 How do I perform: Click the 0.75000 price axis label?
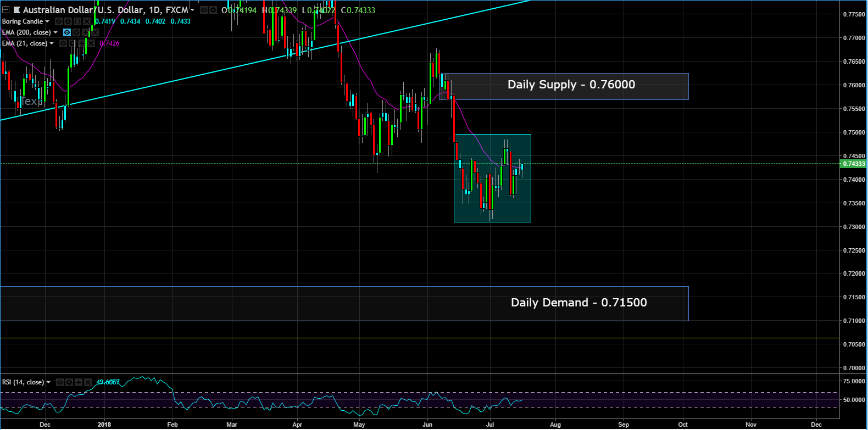(854, 132)
